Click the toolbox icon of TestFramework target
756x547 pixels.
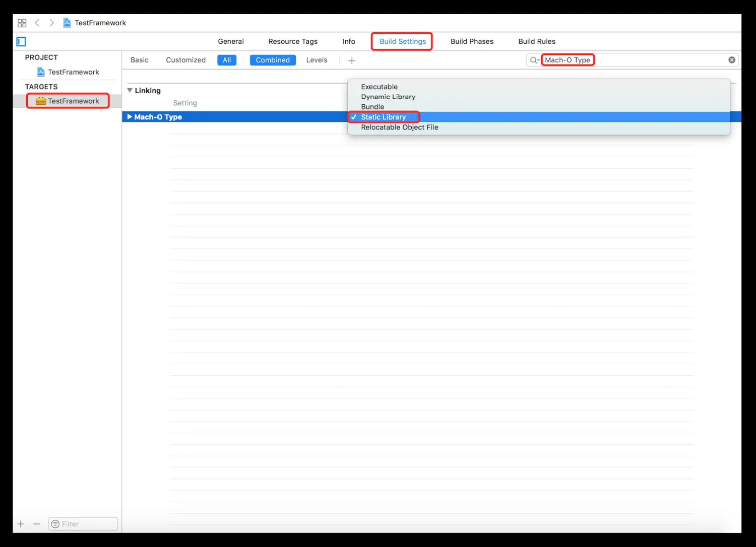[x=41, y=101]
